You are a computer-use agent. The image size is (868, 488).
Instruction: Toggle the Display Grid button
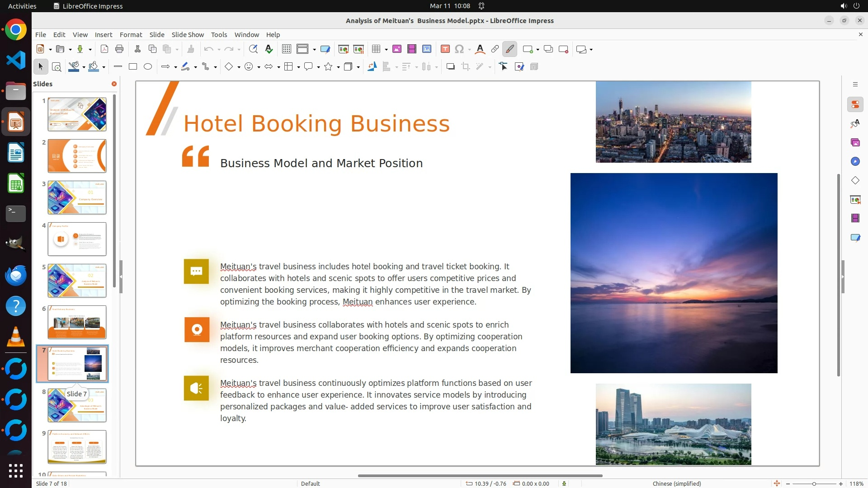[x=286, y=49]
